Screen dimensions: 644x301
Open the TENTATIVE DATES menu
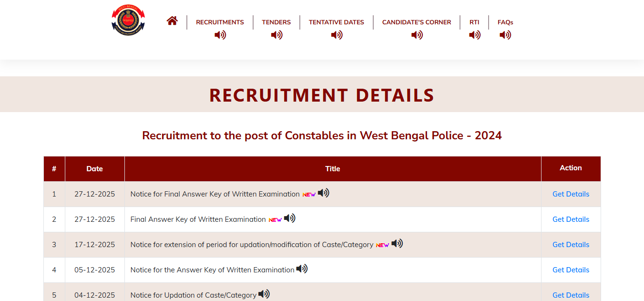[336, 22]
